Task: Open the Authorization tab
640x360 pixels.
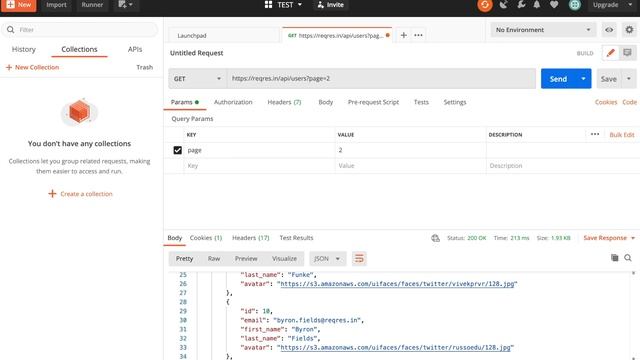Action: [233, 102]
